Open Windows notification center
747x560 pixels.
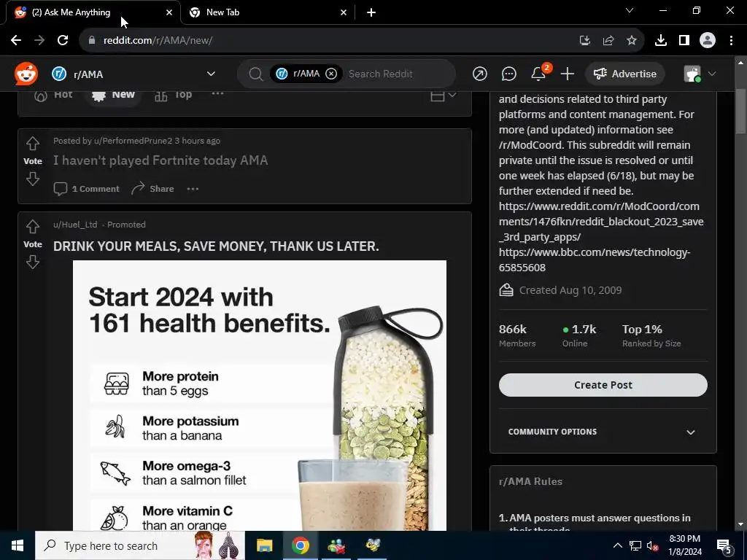(724, 545)
